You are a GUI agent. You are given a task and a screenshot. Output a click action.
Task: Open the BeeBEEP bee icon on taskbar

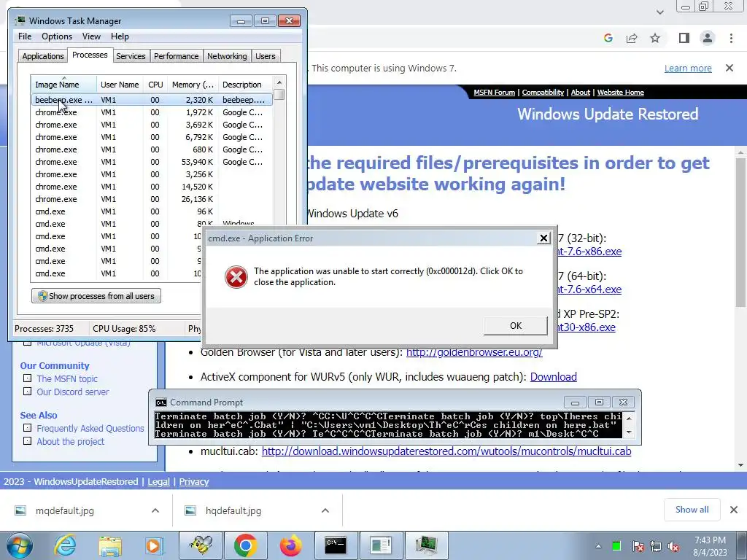click(x=201, y=545)
